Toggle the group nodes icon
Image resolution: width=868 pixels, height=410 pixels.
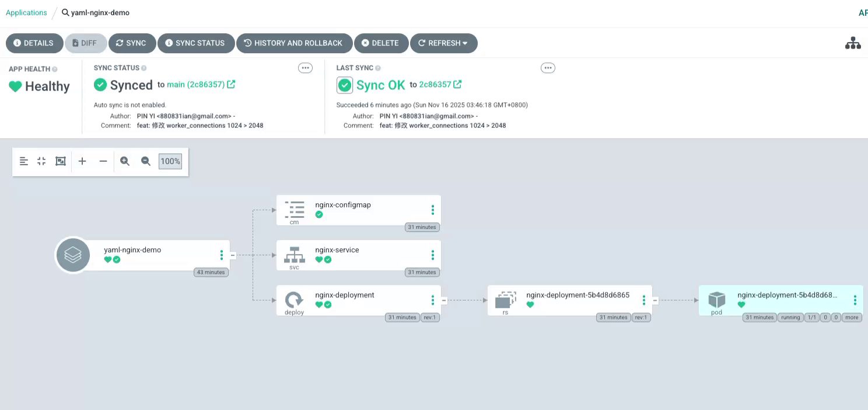pos(61,161)
